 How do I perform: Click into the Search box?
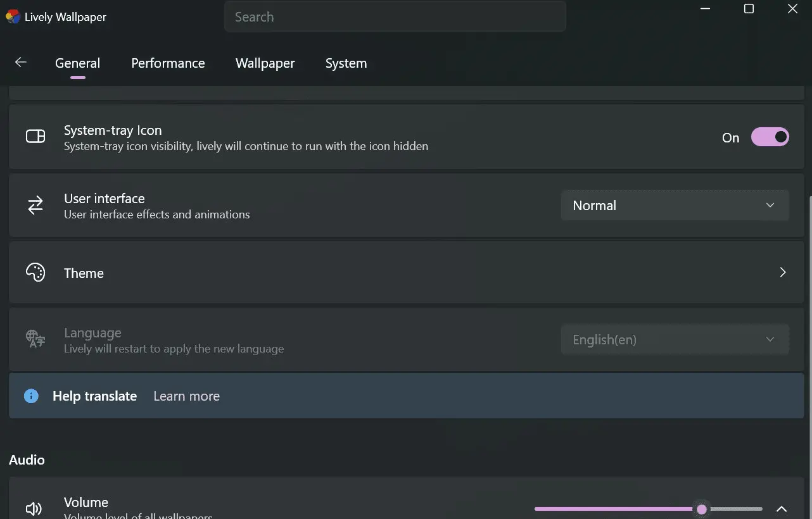395,17
